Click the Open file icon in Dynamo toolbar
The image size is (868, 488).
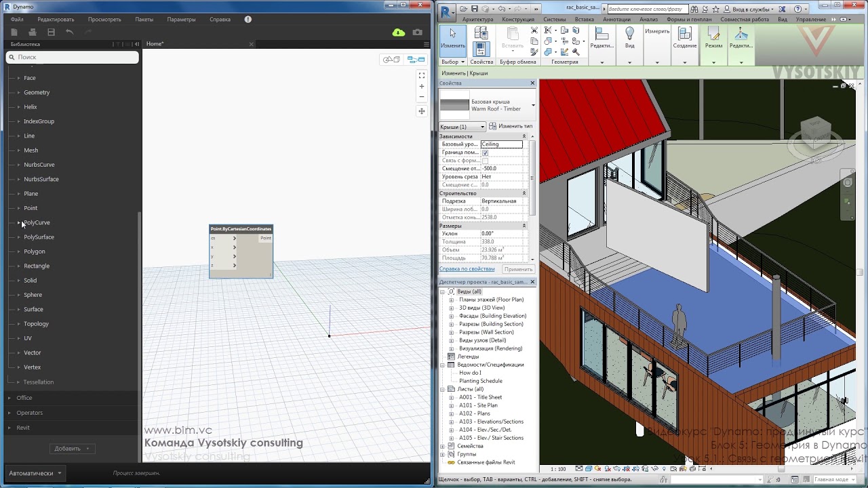click(33, 32)
